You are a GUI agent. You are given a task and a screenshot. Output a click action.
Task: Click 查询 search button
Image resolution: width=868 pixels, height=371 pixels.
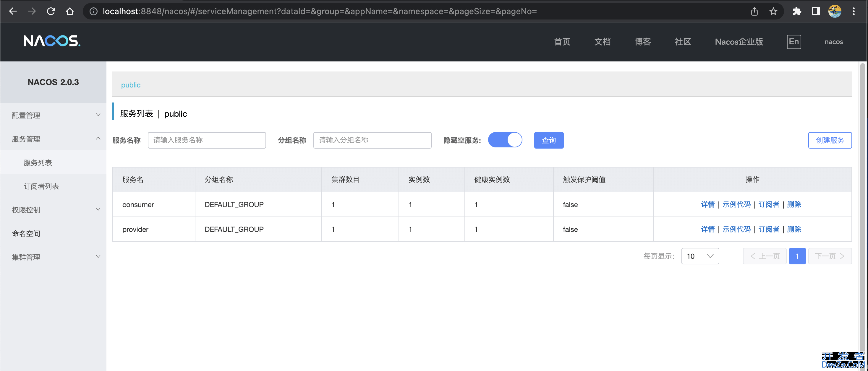pos(549,140)
